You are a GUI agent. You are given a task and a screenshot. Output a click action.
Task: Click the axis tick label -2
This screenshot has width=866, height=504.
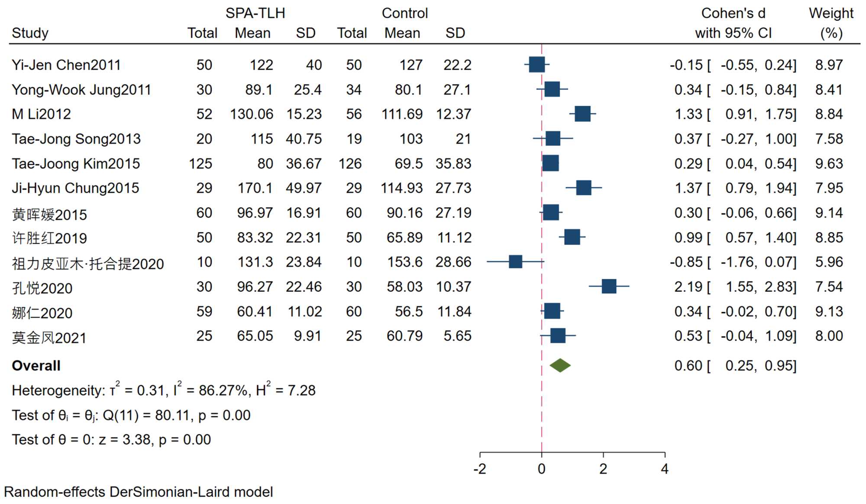pos(479,469)
